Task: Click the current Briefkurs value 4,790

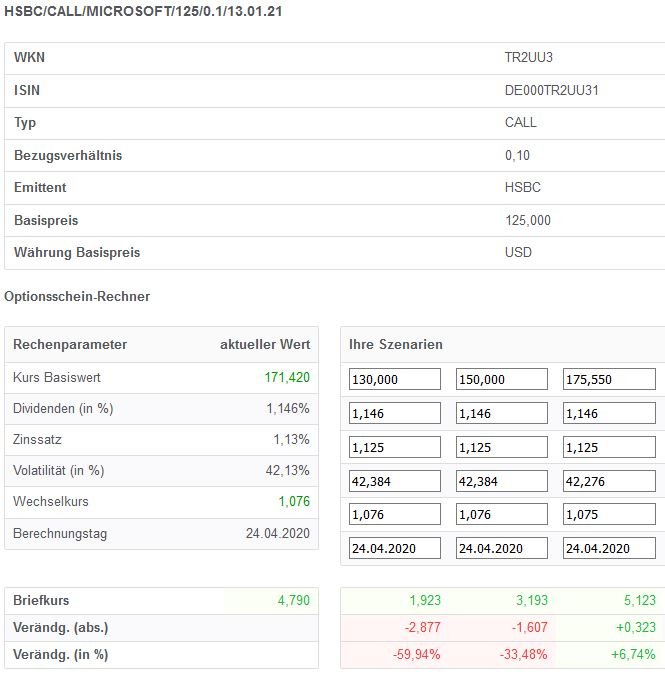Action: 293,601
